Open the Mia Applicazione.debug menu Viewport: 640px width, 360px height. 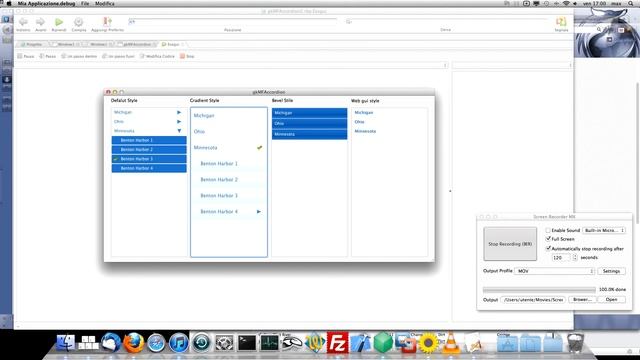click(x=46, y=3)
